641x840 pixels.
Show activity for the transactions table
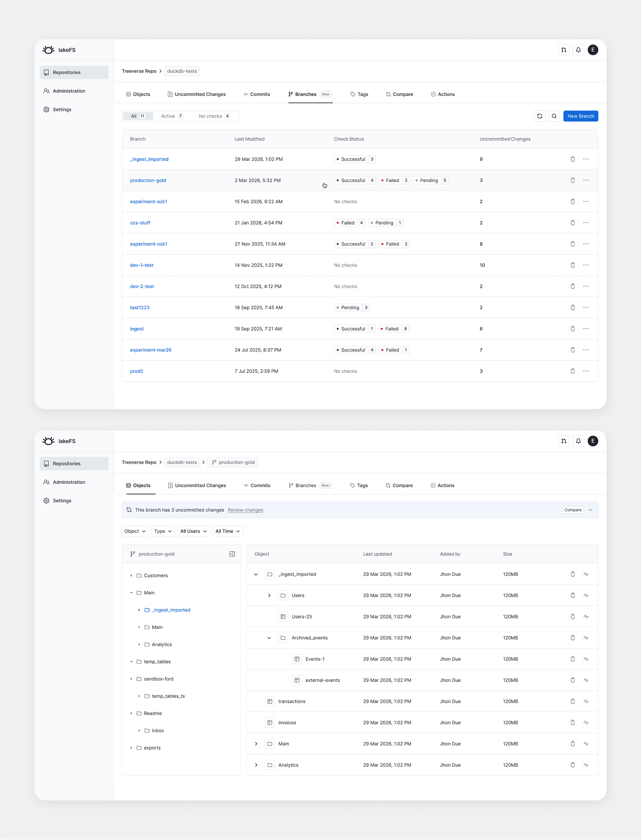[586, 701]
